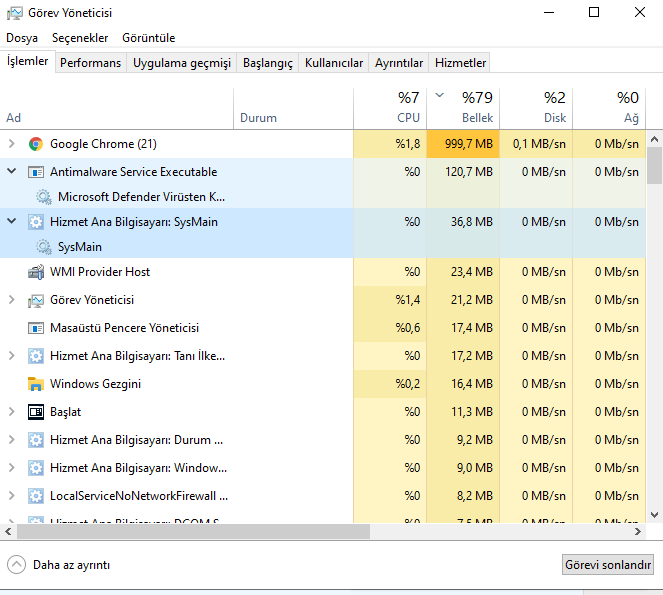The height and width of the screenshot is (595, 663).
Task: Click the horizontal scrollbar right arrow
Action: pyautogui.click(x=638, y=532)
